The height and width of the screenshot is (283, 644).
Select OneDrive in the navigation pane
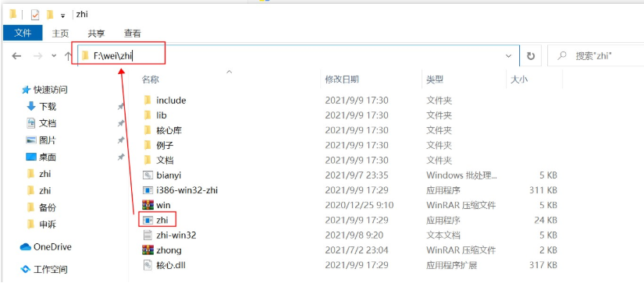[x=52, y=247]
